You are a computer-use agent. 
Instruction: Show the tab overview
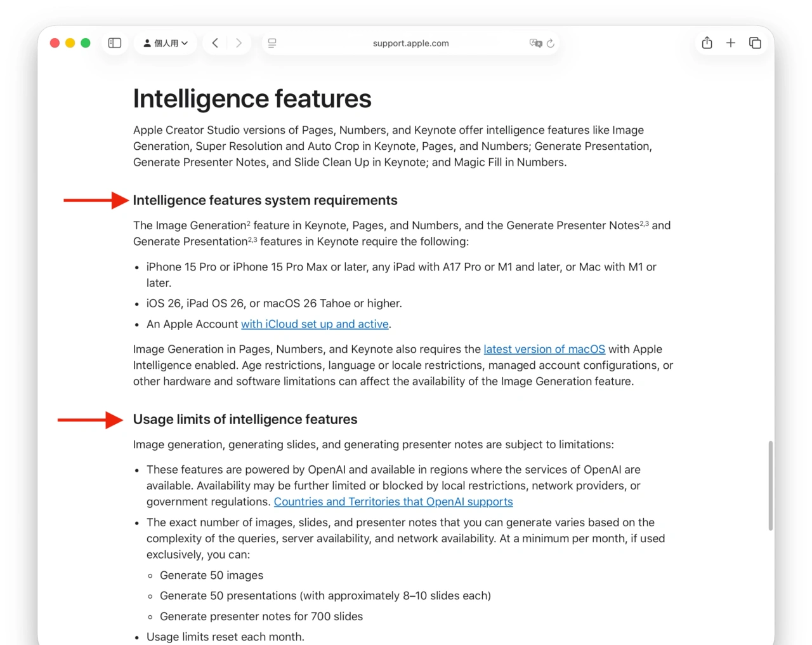tap(755, 43)
